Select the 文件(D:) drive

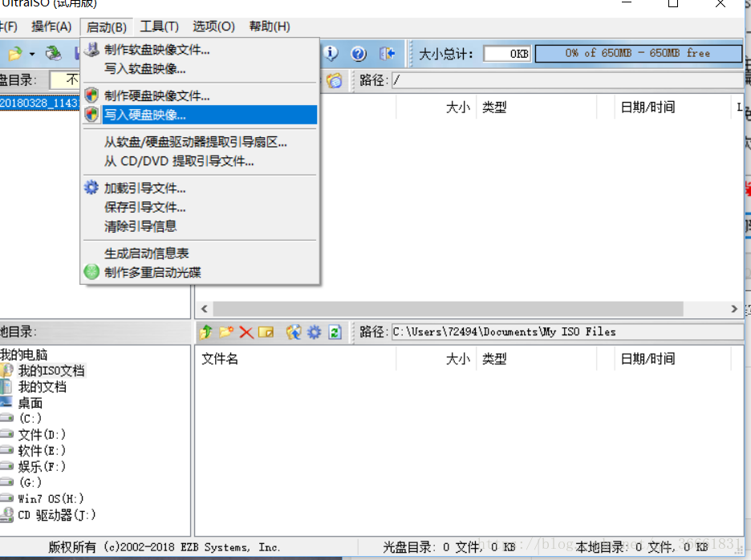click(42, 435)
